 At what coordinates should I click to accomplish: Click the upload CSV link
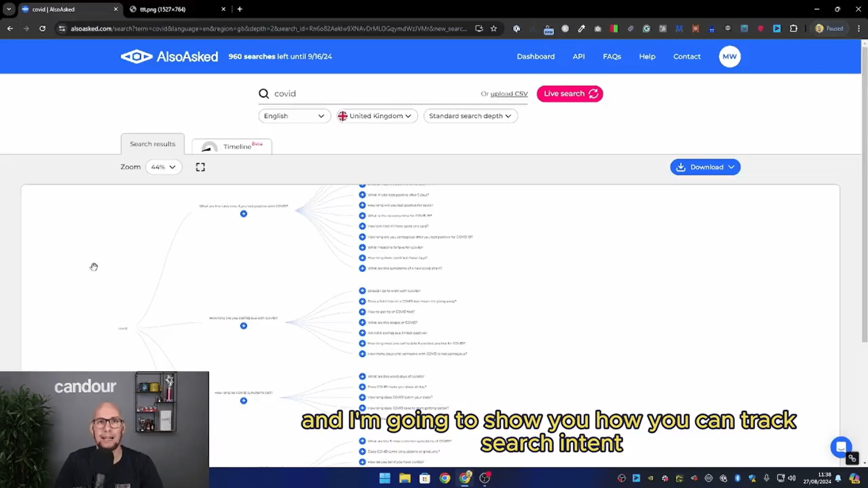(x=509, y=94)
